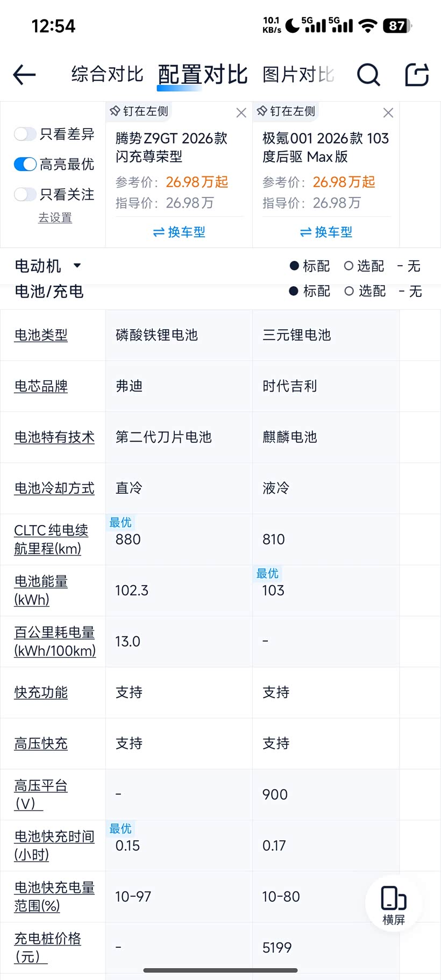
Task: Remove 极氪001 from comparison
Action: tap(388, 112)
